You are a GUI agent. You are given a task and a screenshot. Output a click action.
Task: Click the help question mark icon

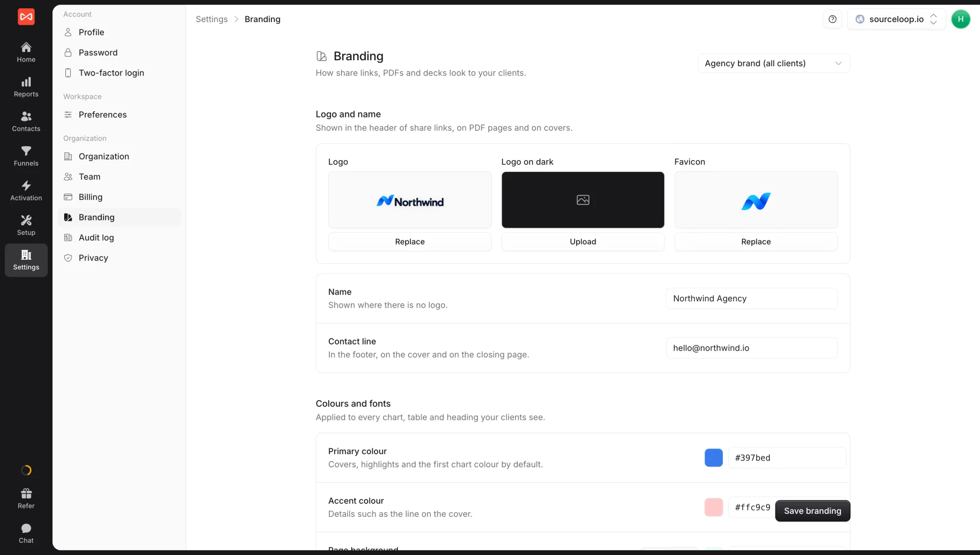pos(833,19)
